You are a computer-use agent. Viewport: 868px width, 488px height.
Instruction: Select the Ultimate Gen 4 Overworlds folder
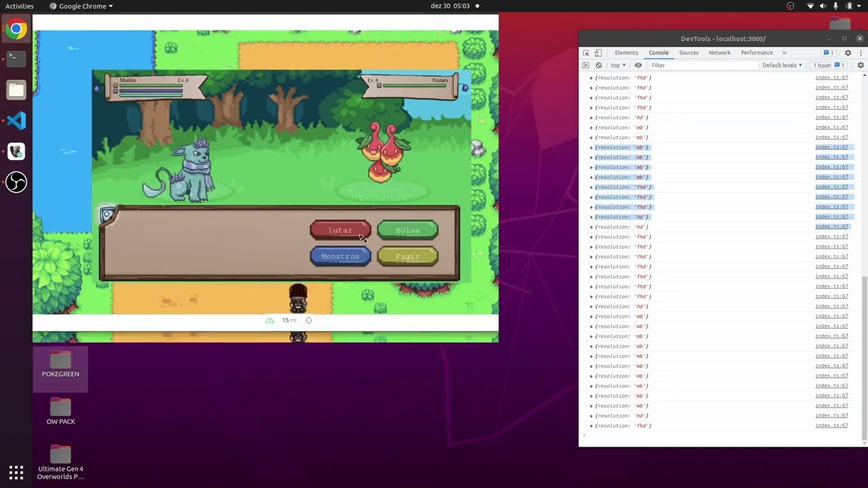[60, 463]
